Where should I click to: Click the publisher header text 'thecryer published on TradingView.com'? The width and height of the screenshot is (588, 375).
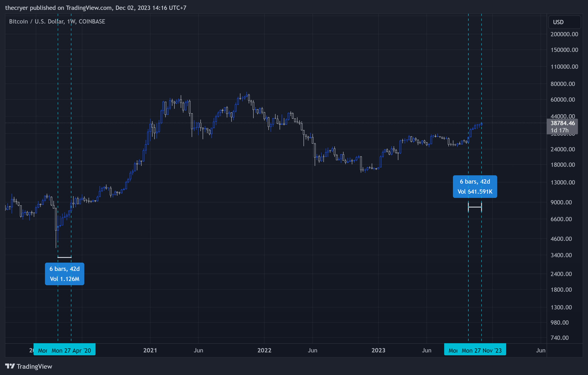point(58,8)
